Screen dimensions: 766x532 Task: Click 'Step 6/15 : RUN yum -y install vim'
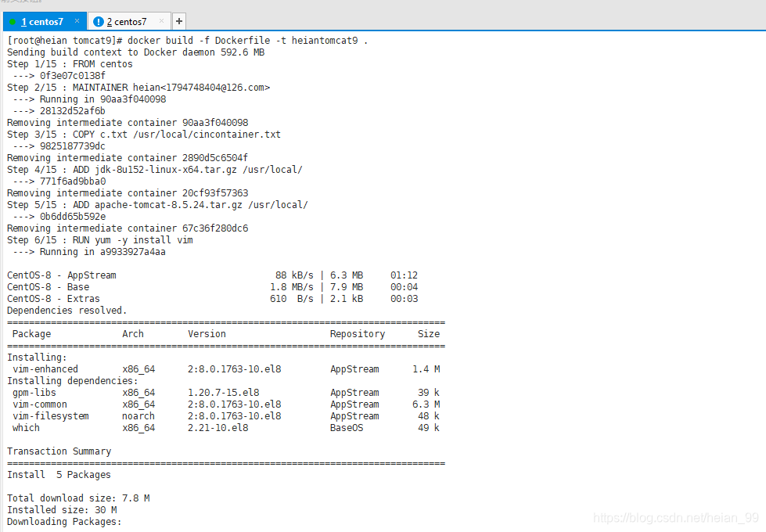pyautogui.click(x=99, y=240)
